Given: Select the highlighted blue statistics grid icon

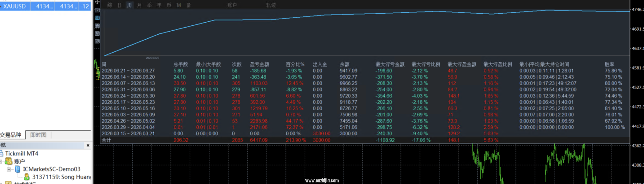Looking at the screenshot, I should (x=98, y=18).
